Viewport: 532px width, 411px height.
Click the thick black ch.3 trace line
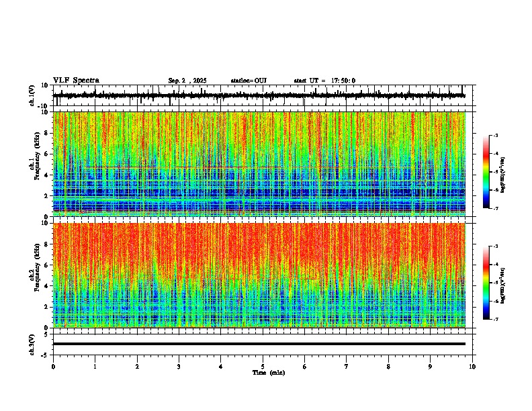click(259, 344)
